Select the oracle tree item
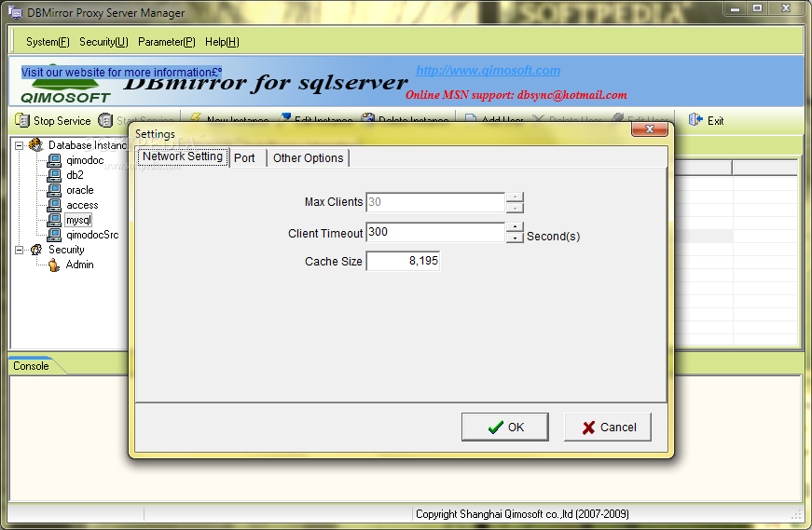The height and width of the screenshot is (530, 812). click(80, 190)
